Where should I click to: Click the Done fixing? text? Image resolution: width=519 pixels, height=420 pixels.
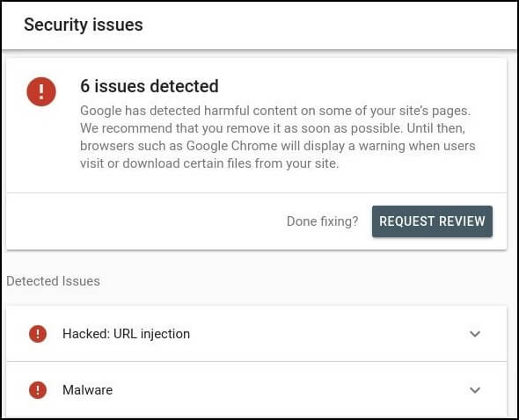pos(322,221)
